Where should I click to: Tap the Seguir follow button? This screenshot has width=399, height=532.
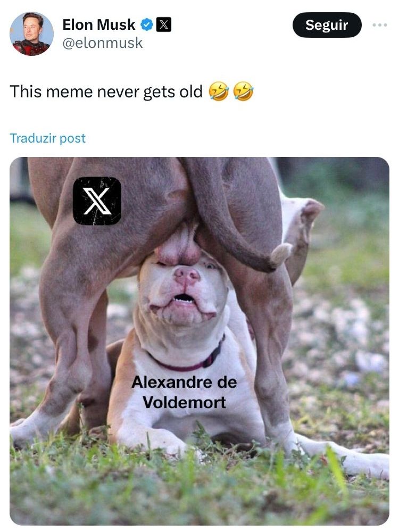[x=327, y=25]
